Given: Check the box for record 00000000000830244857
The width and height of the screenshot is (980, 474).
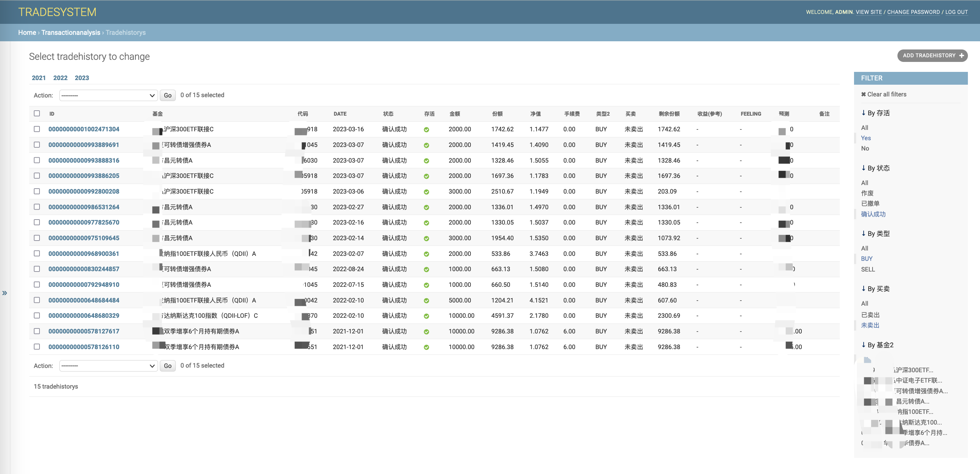Looking at the screenshot, I should pos(37,269).
